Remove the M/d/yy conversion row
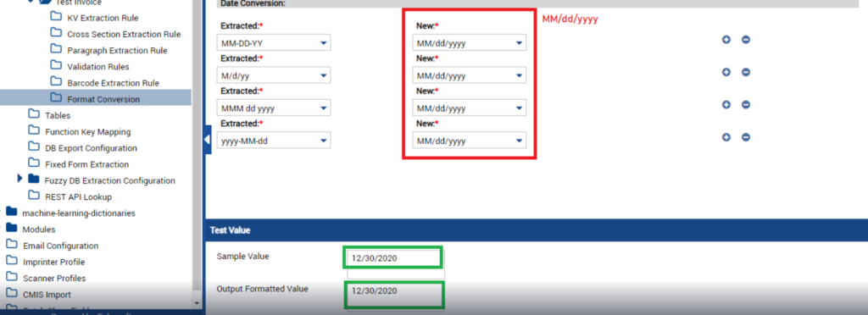 pyautogui.click(x=746, y=72)
